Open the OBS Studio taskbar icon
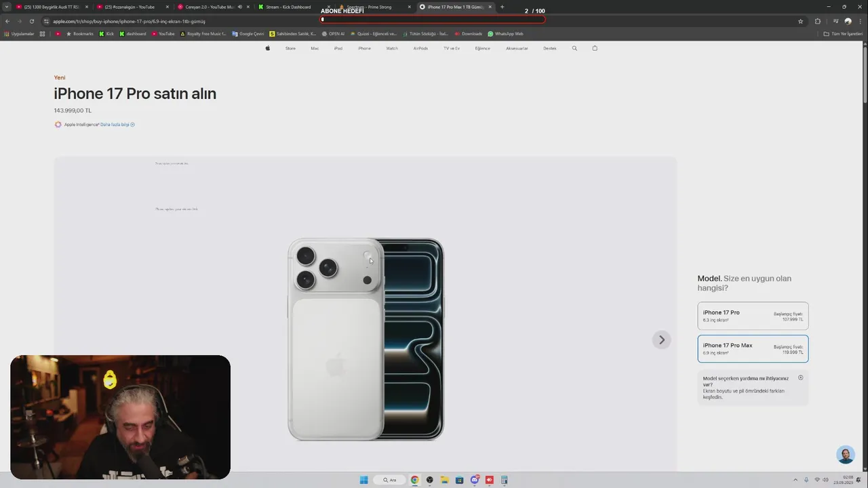Screen dimensions: 868x488 click(x=429, y=480)
